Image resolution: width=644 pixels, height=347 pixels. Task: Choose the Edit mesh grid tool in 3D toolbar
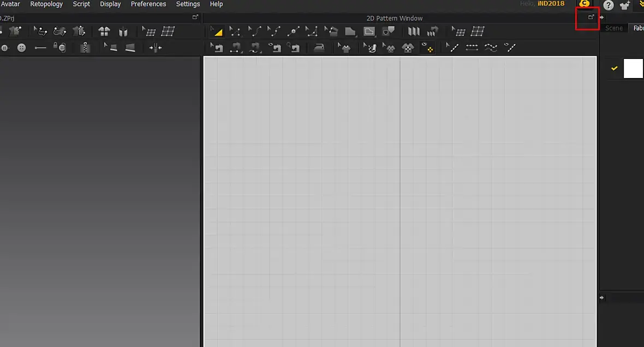click(148, 31)
